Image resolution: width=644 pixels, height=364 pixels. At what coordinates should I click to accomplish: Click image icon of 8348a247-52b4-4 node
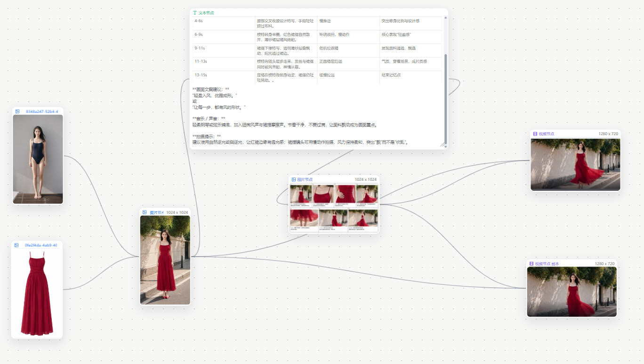tap(17, 112)
